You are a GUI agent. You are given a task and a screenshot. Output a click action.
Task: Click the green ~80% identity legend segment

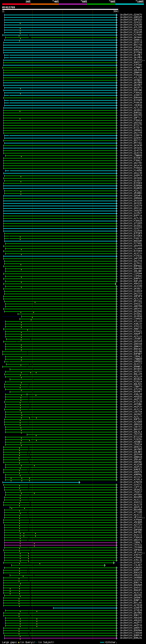pos(101,4)
